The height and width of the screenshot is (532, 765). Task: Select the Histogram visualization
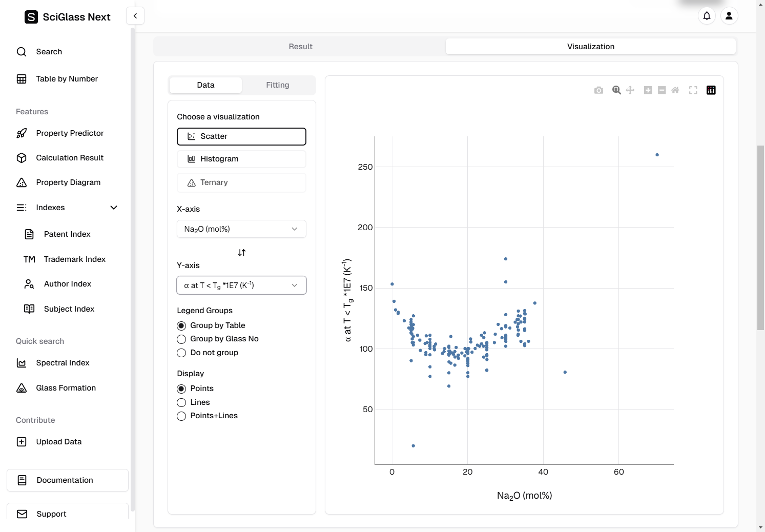point(241,159)
